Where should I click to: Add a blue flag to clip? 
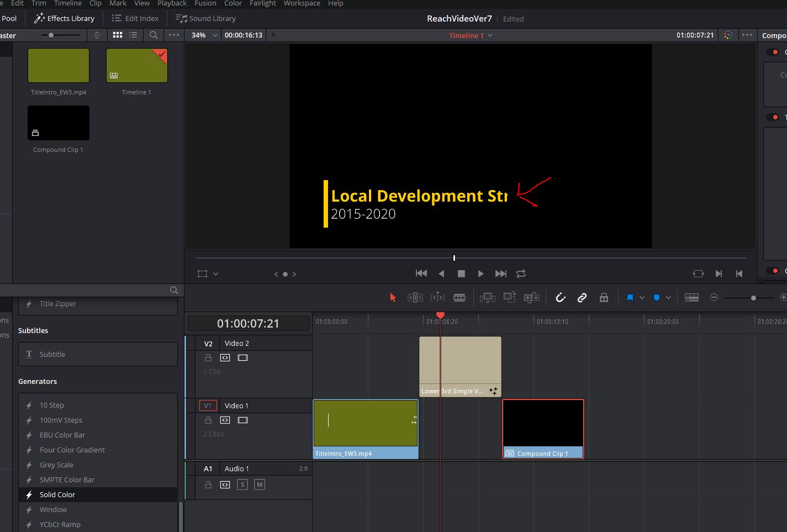630,298
